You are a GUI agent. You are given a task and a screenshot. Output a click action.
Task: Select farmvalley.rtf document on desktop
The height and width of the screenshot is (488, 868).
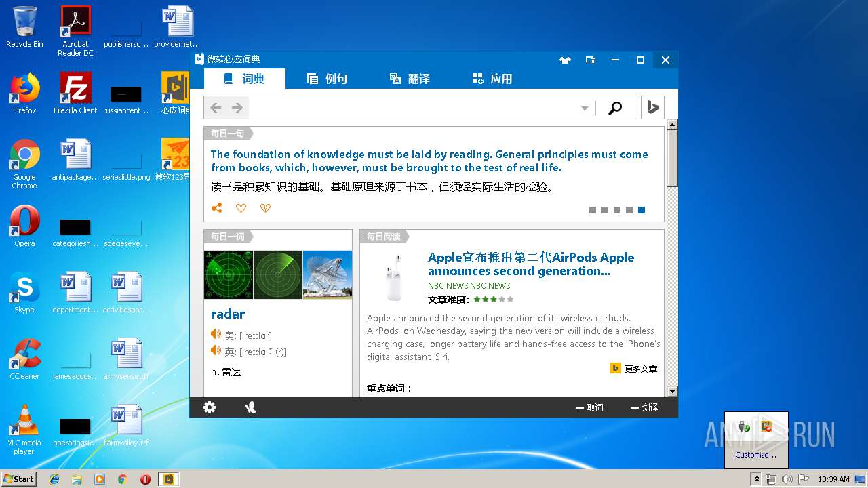click(126, 426)
